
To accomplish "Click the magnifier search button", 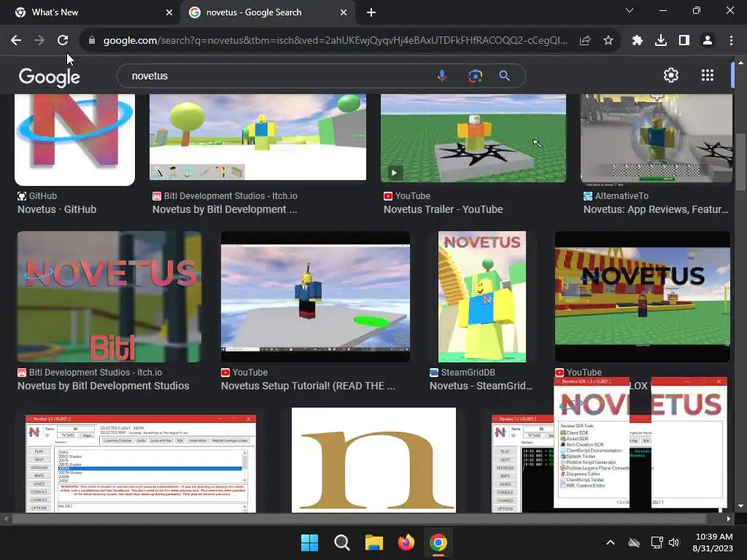I will tap(505, 76).
